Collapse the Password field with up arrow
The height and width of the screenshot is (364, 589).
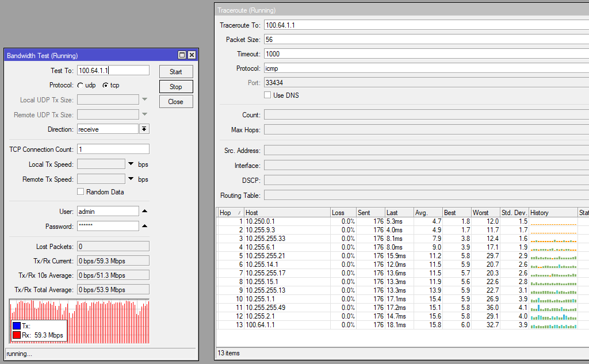point(144,226)
